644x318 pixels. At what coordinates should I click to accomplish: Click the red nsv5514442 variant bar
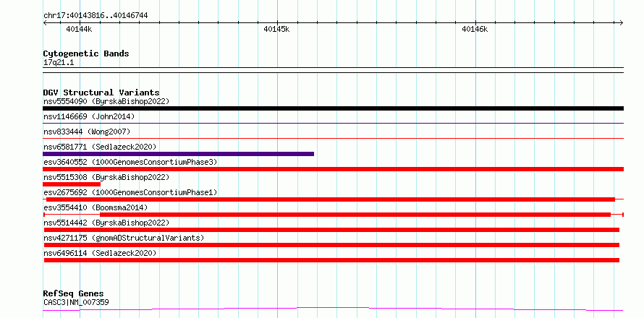click(331, 230)
